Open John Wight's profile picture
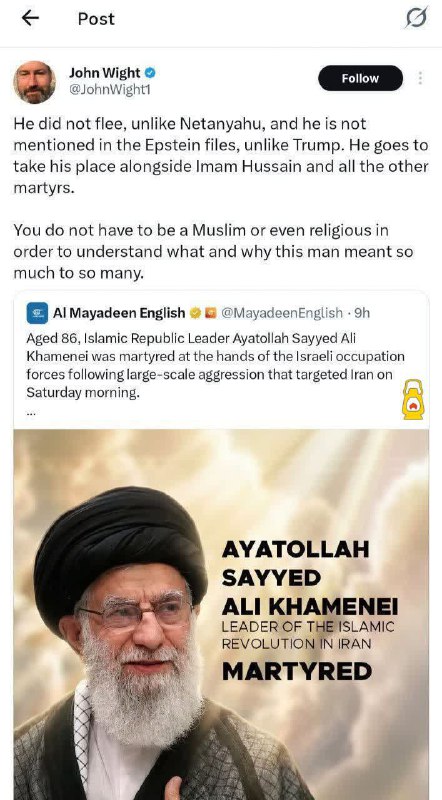This screenshot has width=442, height=800. coord(34,82)
